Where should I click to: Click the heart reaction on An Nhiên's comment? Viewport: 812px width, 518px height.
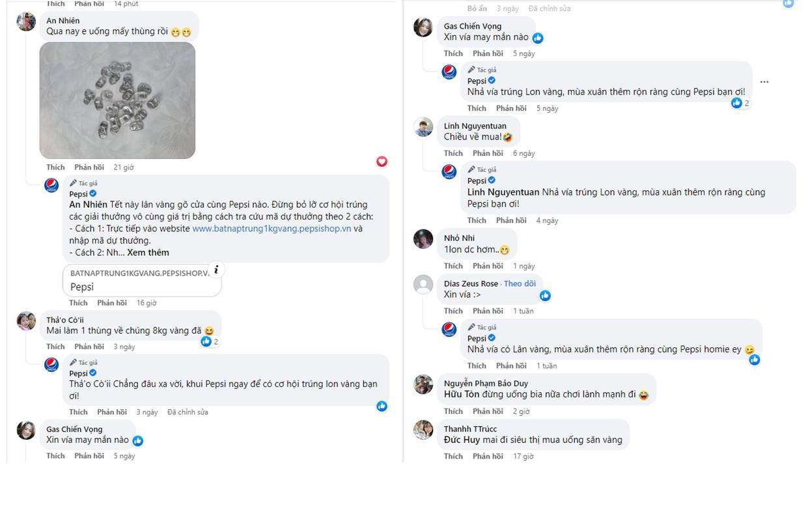coord(382,161)
